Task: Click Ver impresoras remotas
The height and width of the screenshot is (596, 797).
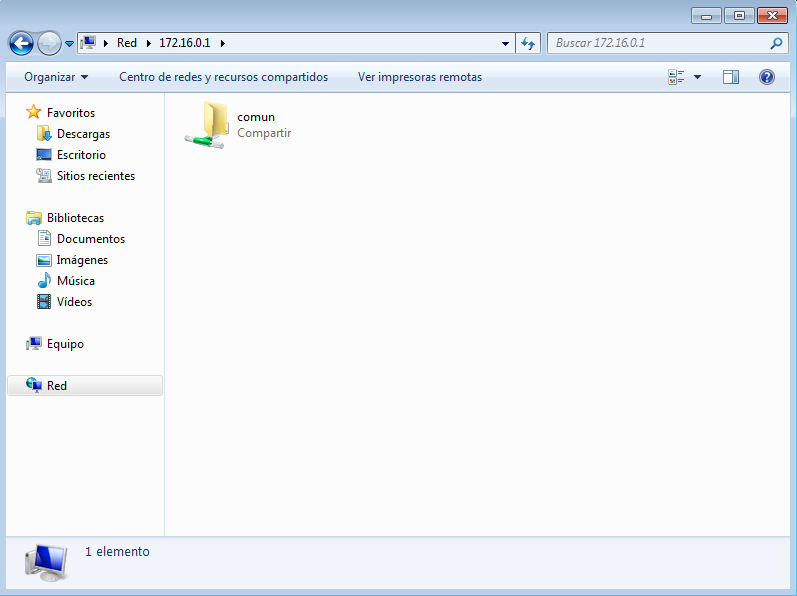Action: [x=420, y=77]
